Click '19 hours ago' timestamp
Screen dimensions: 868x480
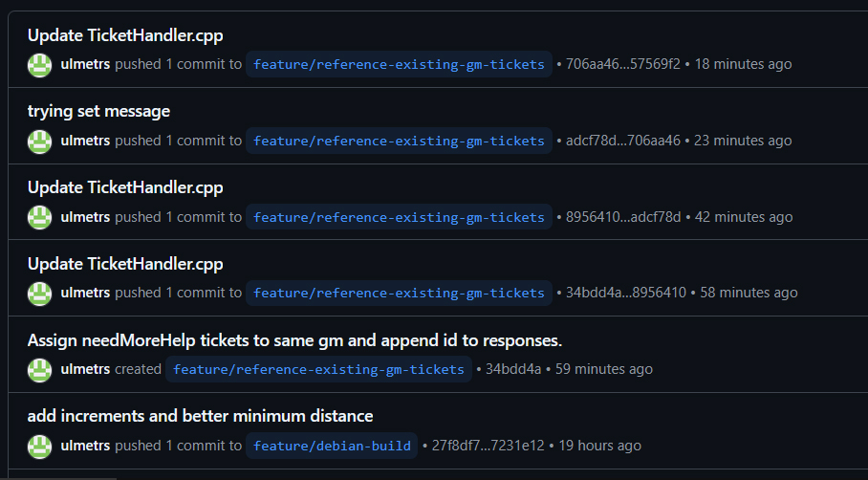[x=600, y=446]
